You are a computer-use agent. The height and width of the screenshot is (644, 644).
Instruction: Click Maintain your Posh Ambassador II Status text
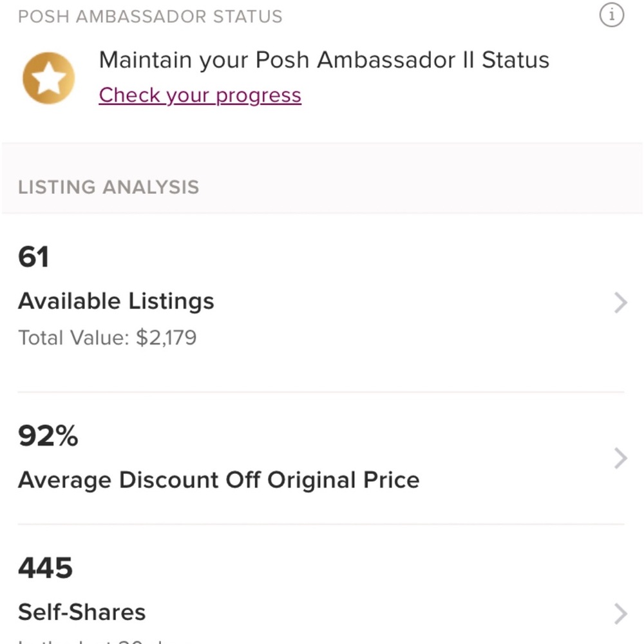pos(324,60)
